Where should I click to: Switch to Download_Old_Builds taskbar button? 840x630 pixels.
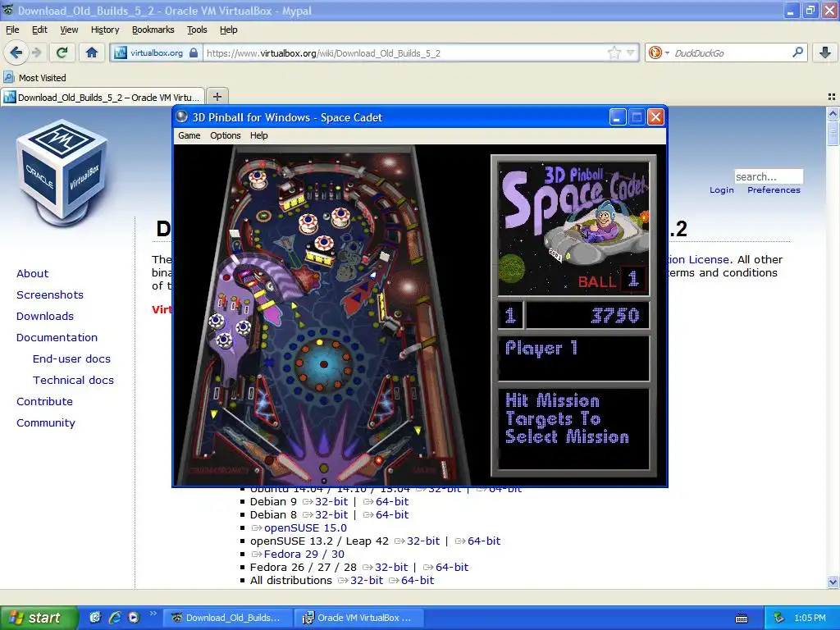229,618
